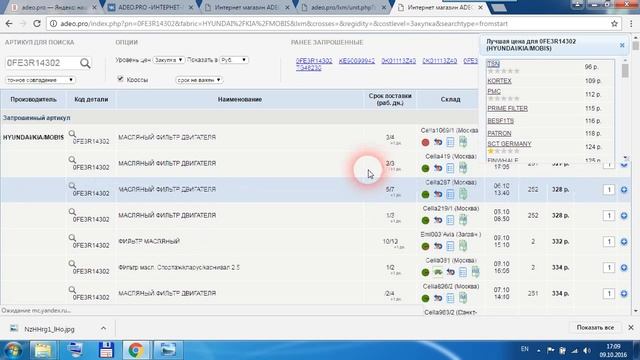Open Windows Start menu
640x360 pixels.
pyautogui.click(x=13, y=350)
